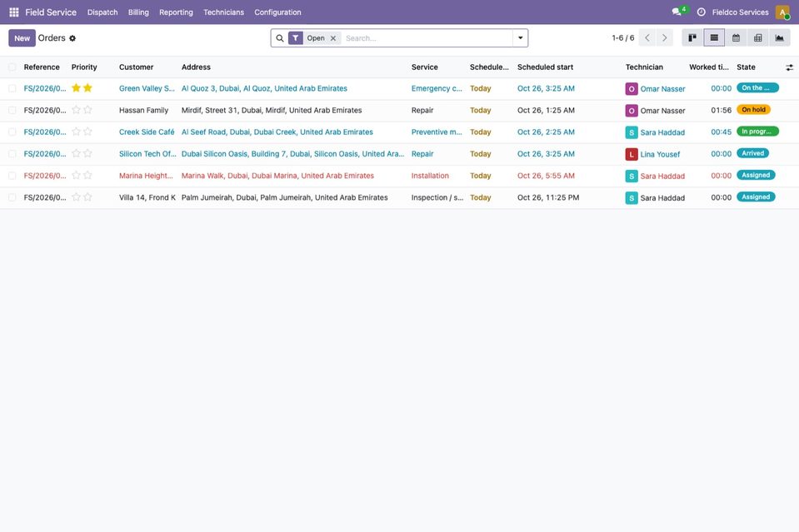Switch to kanban view
This screenshot has height=532, width=799.
click(x=692, y=37)
